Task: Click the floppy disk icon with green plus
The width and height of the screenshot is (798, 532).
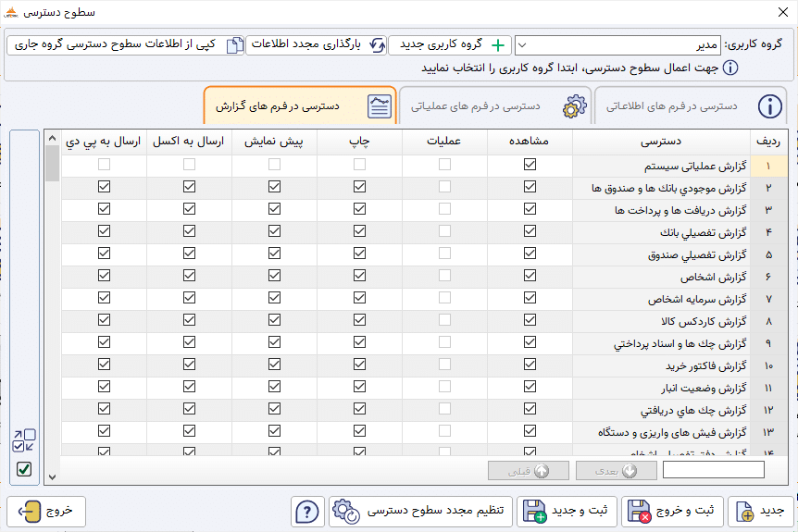Action: [x=534, y=511]
